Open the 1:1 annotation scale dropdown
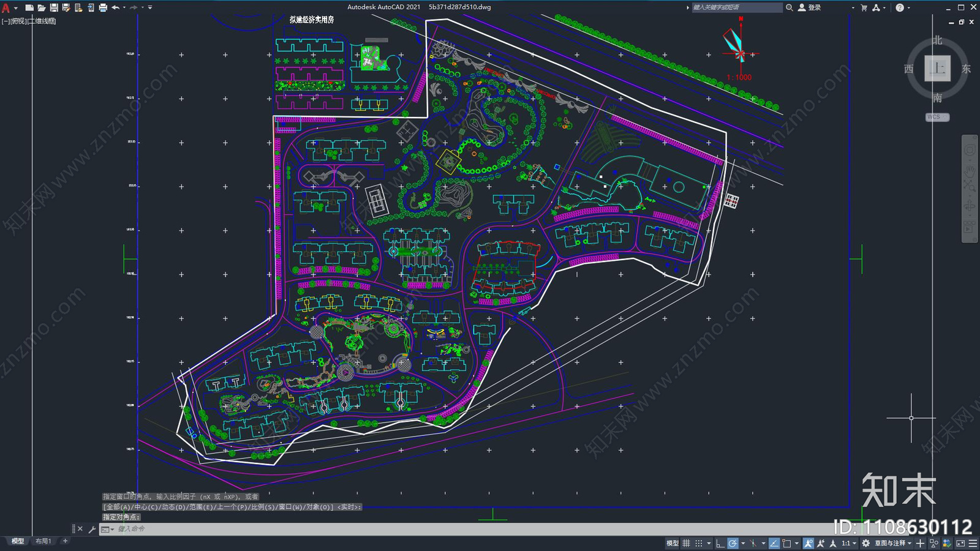This screenshot has width=980, height=551. click(x=848, y=543)
